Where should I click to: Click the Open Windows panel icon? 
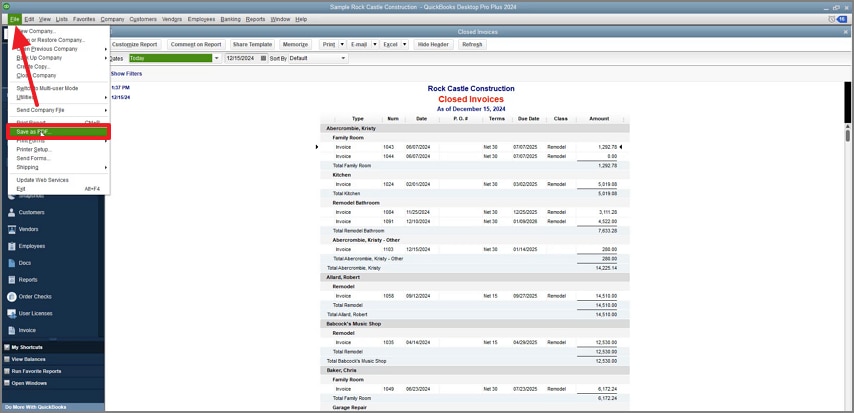click(x=7, y=383)
